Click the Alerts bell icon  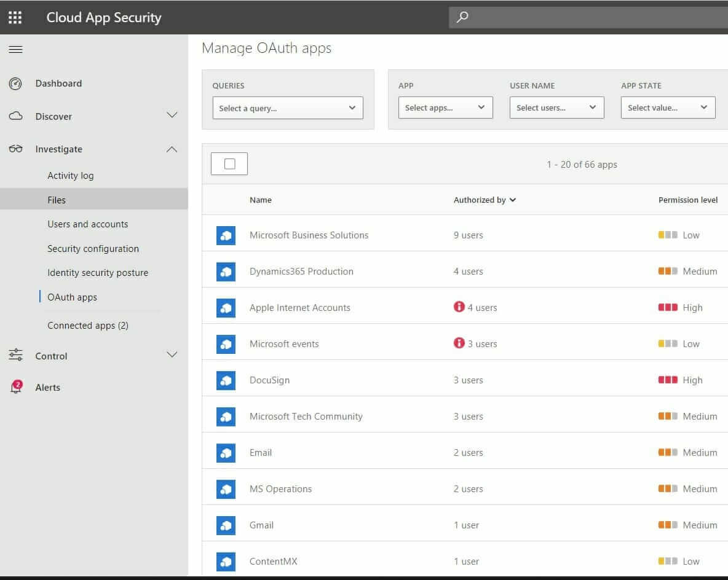[16, 386]
